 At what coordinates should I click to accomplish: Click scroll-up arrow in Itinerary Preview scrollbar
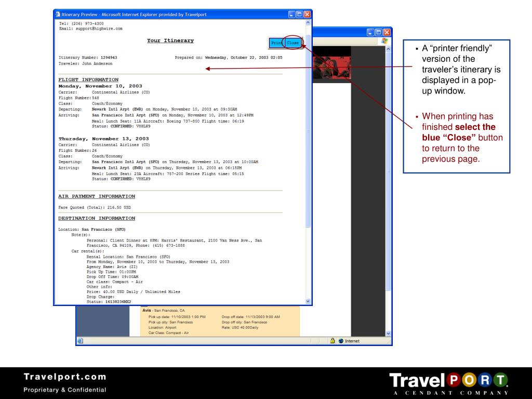coord(308,23)
